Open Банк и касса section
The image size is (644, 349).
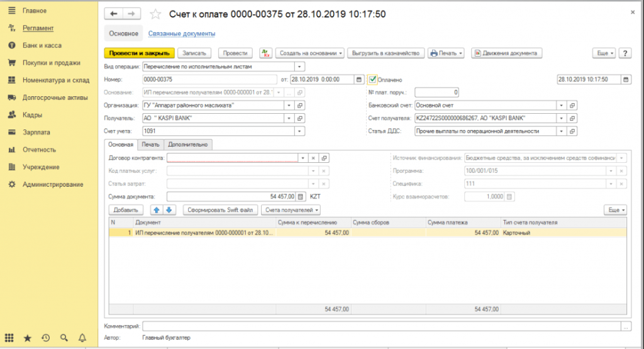[x=42, y=45]
